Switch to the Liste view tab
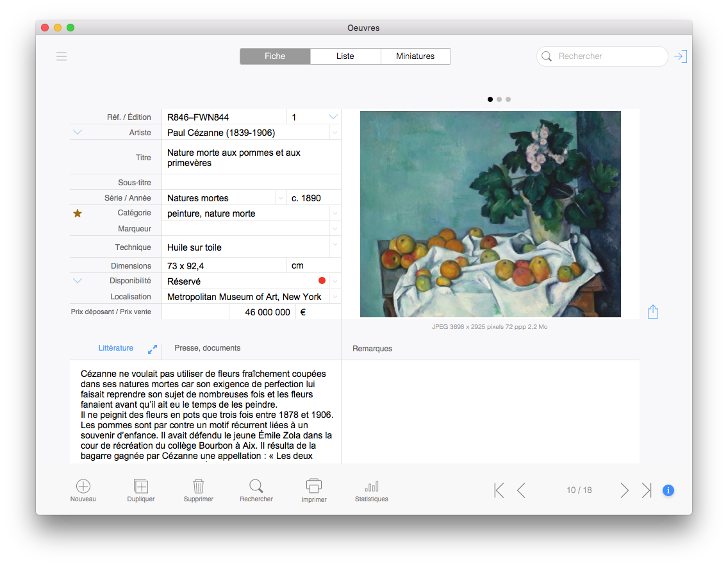 coord(345,56)
